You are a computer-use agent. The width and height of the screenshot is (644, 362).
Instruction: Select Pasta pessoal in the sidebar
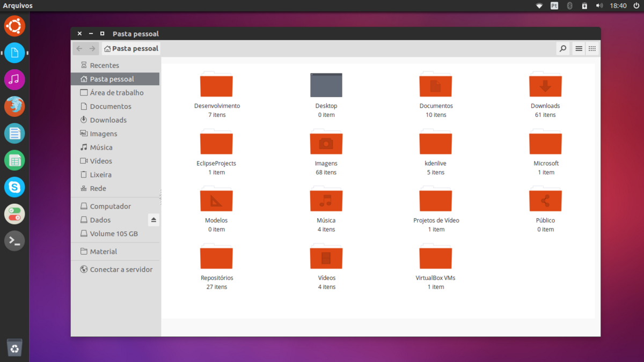click(x=115, y=79)
